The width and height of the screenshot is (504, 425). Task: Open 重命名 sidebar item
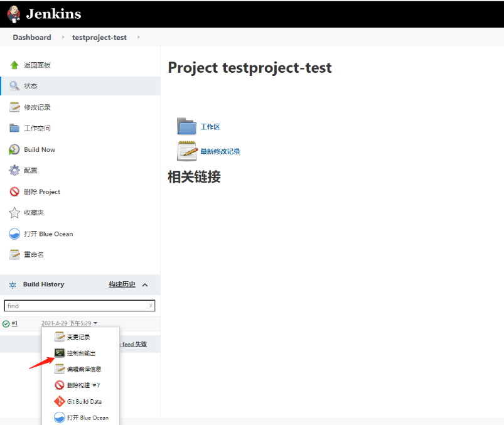pos(34,255)
